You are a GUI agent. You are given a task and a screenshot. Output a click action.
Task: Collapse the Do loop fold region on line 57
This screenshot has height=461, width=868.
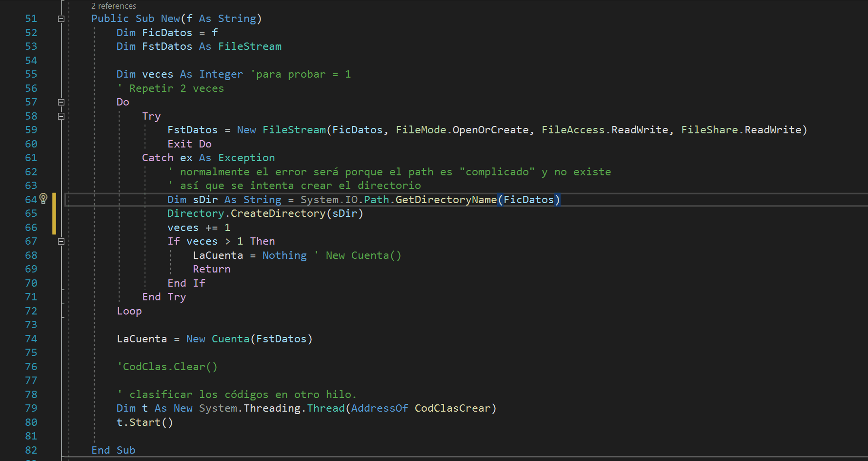(61, 102)
